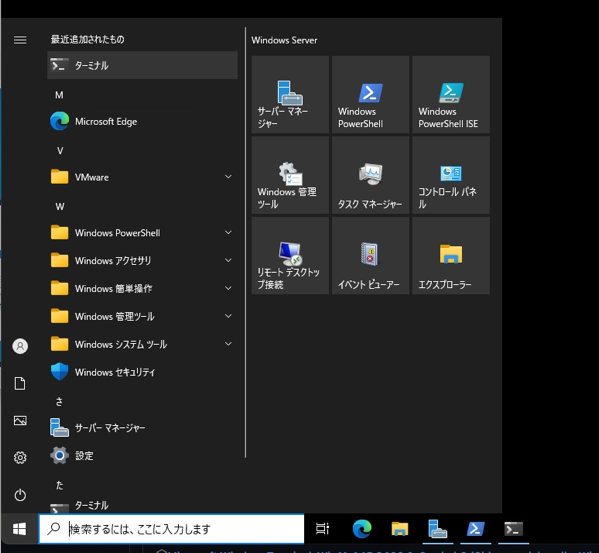The height and width of the screenshot is (553, 599).
Task: Open ターミナル under the た section
Action: [142, 506]
